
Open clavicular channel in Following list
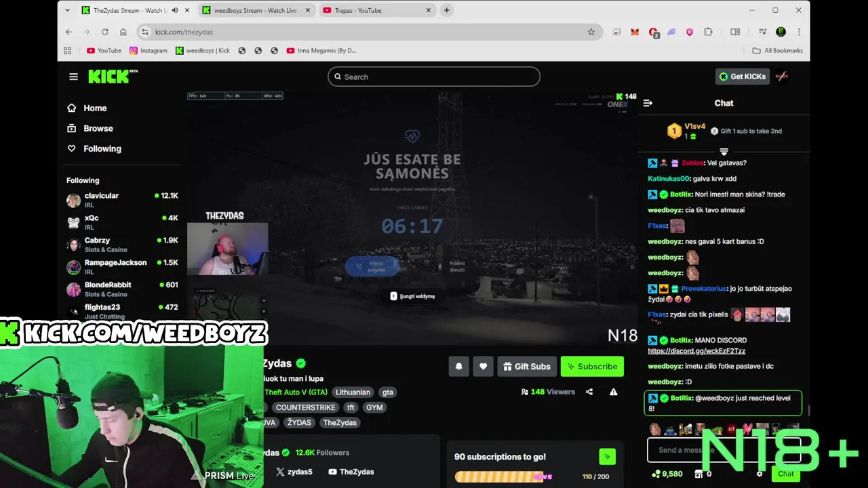coord(122,200)
